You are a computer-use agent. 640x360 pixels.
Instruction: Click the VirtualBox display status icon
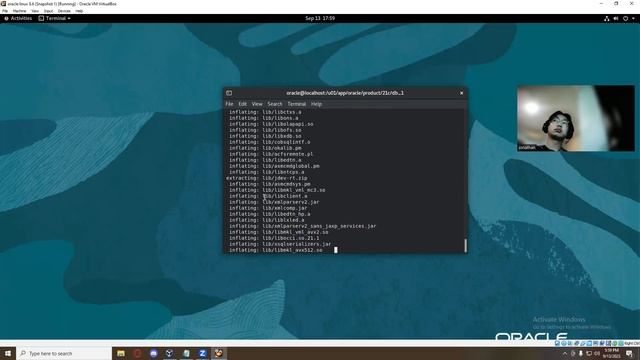click(596, 343)
